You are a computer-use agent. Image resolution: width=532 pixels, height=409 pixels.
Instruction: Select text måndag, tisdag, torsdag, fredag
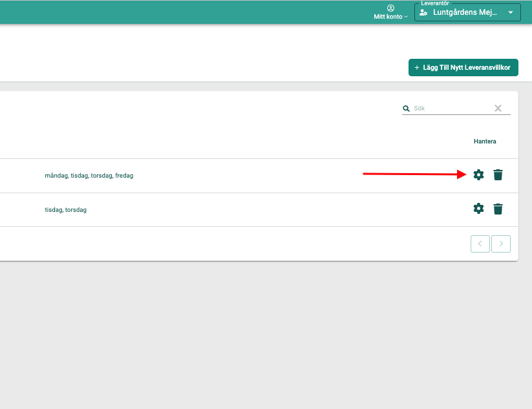(89, 176)
